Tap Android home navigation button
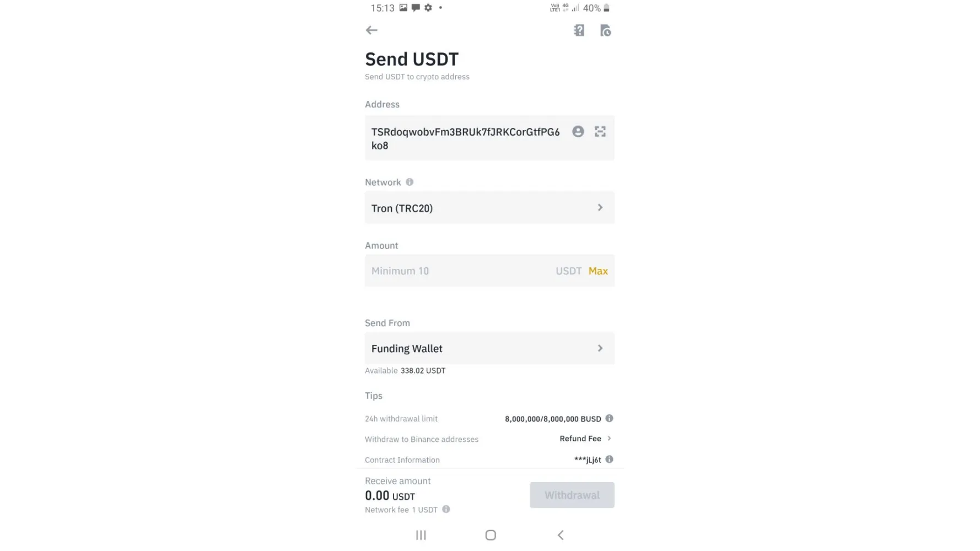The height and width of the screenshot is (551, 980). pyautogui.click(x=491, y=535)
